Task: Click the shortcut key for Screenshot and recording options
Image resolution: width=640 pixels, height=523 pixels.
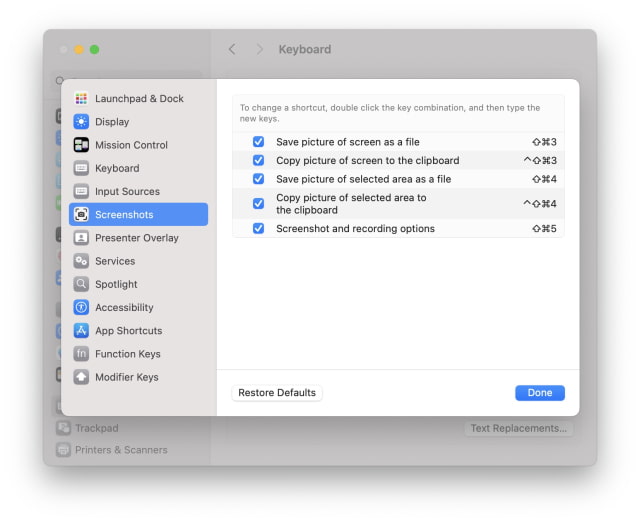Action: [544, 229]
